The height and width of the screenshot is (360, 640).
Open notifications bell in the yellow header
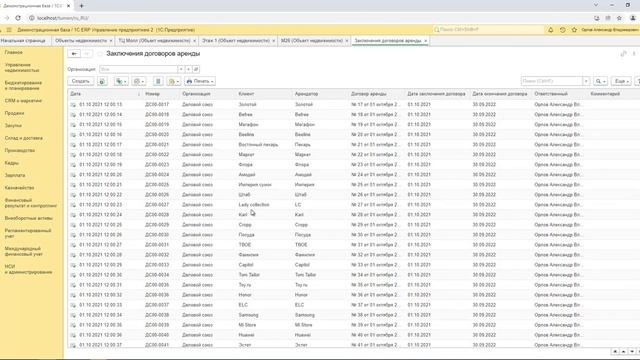[551, 30]
